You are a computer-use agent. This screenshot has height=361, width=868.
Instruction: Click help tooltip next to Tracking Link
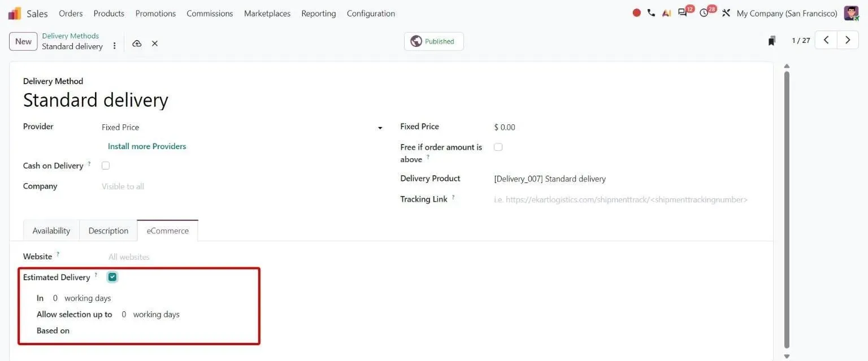click(x=453, y=197)
